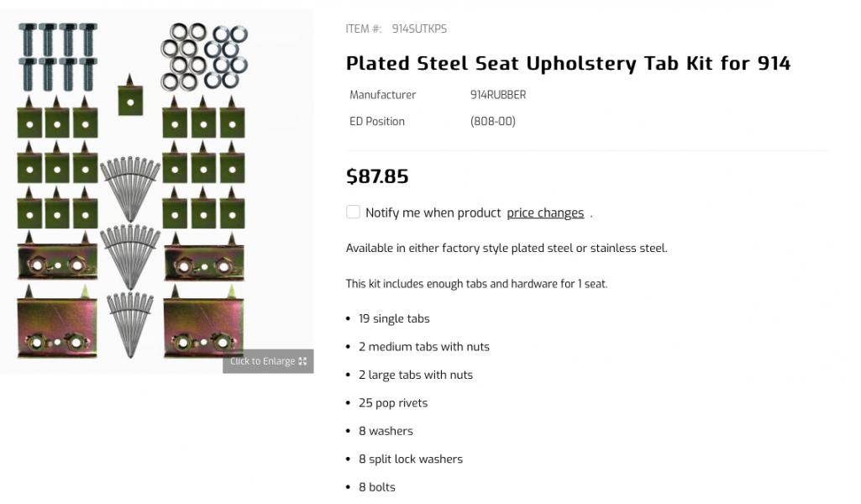Image resolution: width=861 pixels, height=504 pixels.
Task: Click the Click to Enlarge button
Action: pyautogui.click(x=268, y=361)
